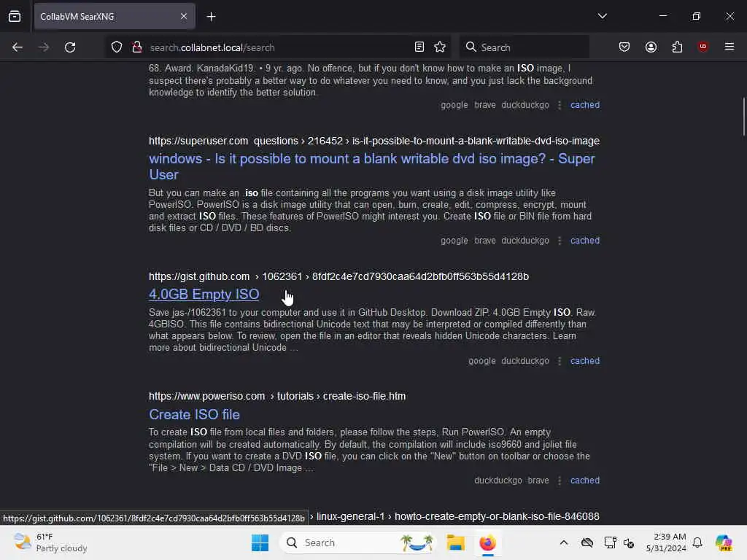Screen dimensions: 747x560
Task: Click duckduckgo label under 4.0GB Empty ISO
Action: tap(525, 361)
